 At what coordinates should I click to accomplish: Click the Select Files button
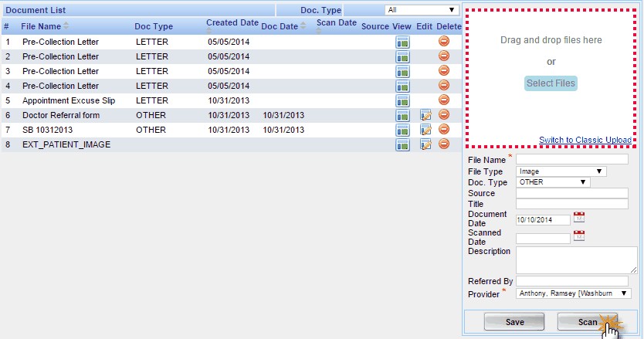(551, 83)
